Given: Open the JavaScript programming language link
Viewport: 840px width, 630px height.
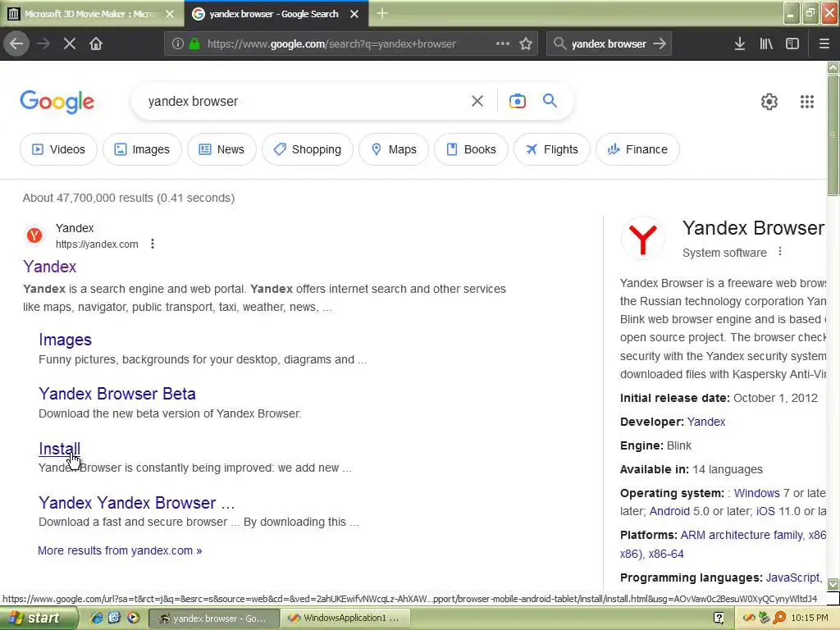Looking at the screenshot, I should (x=793, y=577).
